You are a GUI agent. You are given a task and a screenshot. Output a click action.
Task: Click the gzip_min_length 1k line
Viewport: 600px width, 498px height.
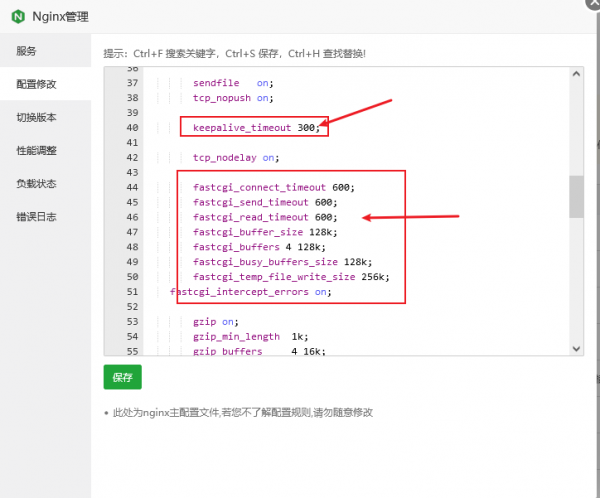(251, 336)
